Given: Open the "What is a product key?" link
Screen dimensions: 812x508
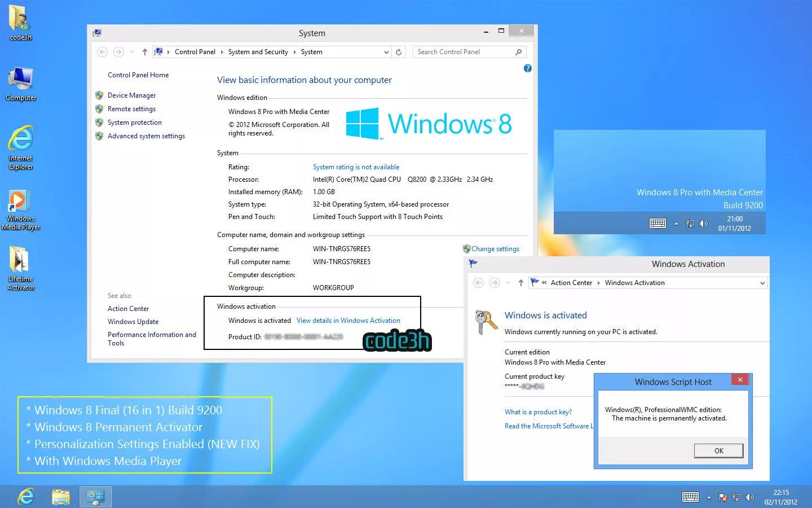Looking at the screenshot, I should pos(538,411).
